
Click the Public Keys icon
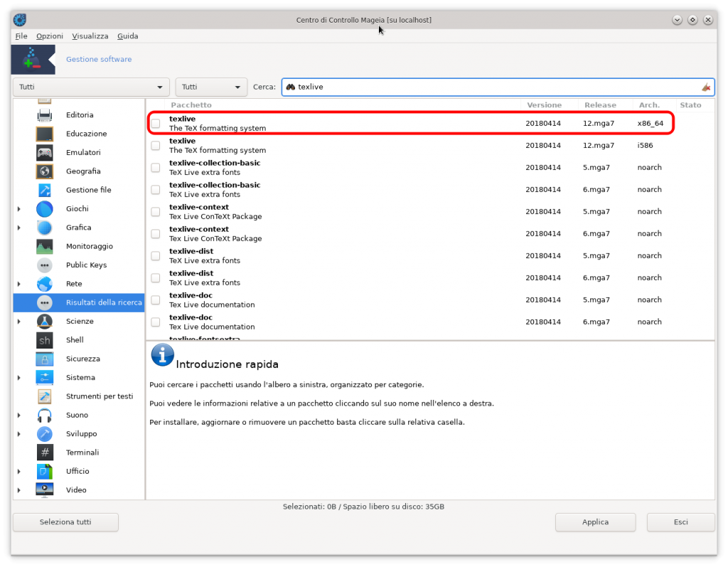coord(44,265)
